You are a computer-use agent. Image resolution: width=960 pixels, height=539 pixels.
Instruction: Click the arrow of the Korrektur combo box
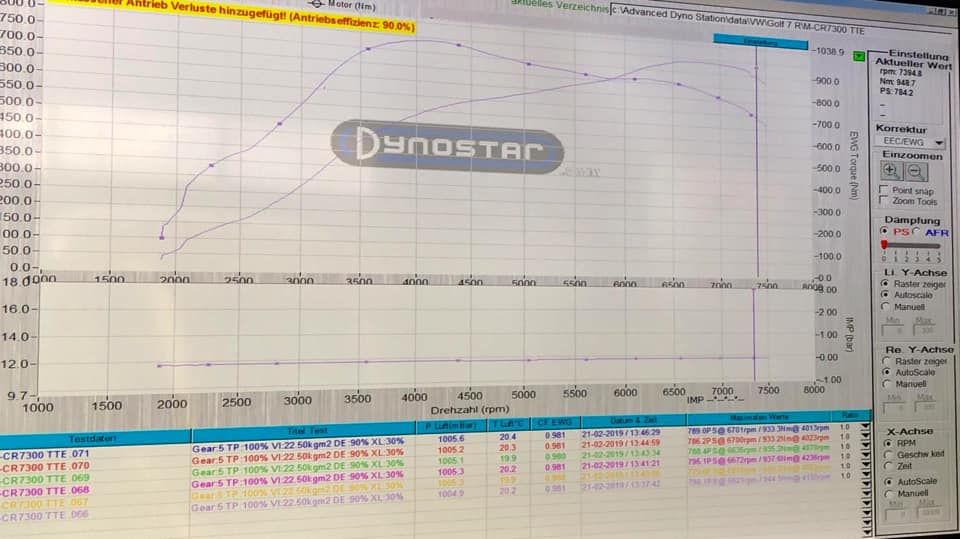tap(939, 143)
